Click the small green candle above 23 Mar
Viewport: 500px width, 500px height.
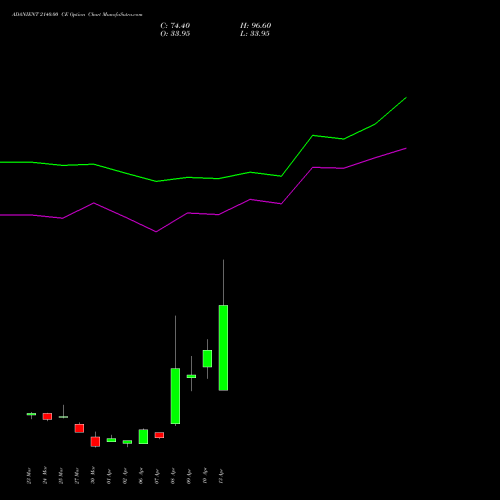point(31,414)
